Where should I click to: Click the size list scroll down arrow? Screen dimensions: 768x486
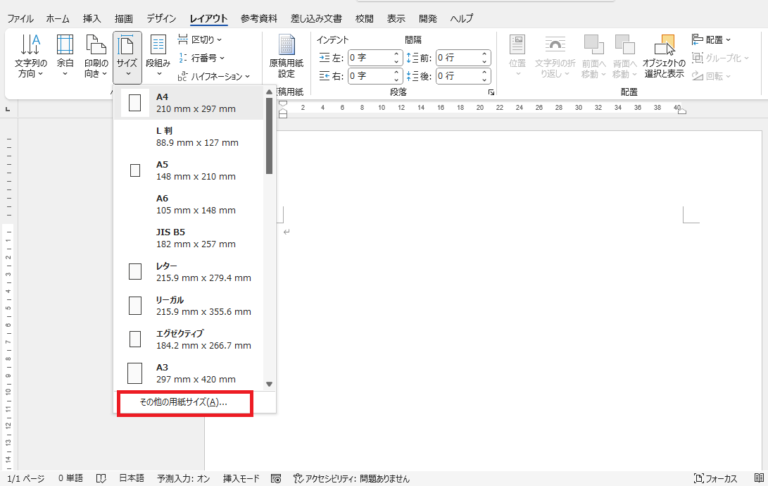click(269, 385)
